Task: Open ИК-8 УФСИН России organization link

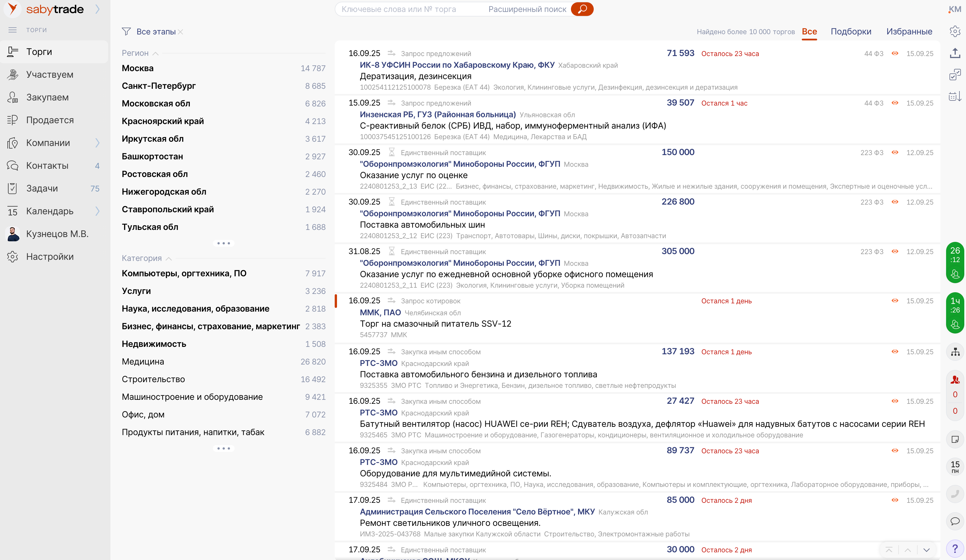Action: pos(457,65)
